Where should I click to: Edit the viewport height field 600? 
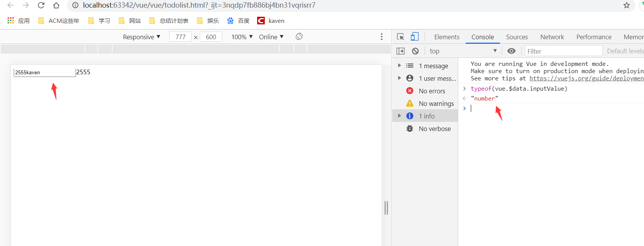tap(211, 37)
